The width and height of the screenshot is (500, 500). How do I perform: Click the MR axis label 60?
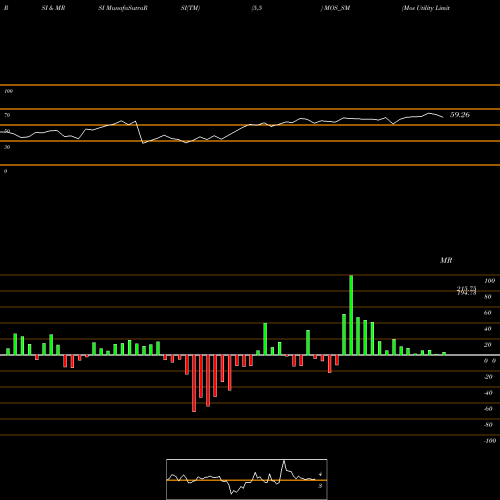[x=488, y=313]
